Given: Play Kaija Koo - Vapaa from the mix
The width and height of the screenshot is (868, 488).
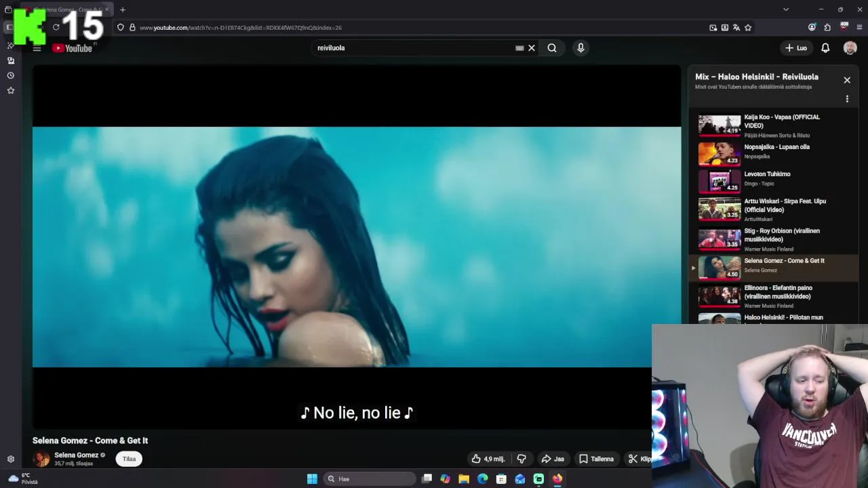Looking at the screenshot, I should pos(773,125).
